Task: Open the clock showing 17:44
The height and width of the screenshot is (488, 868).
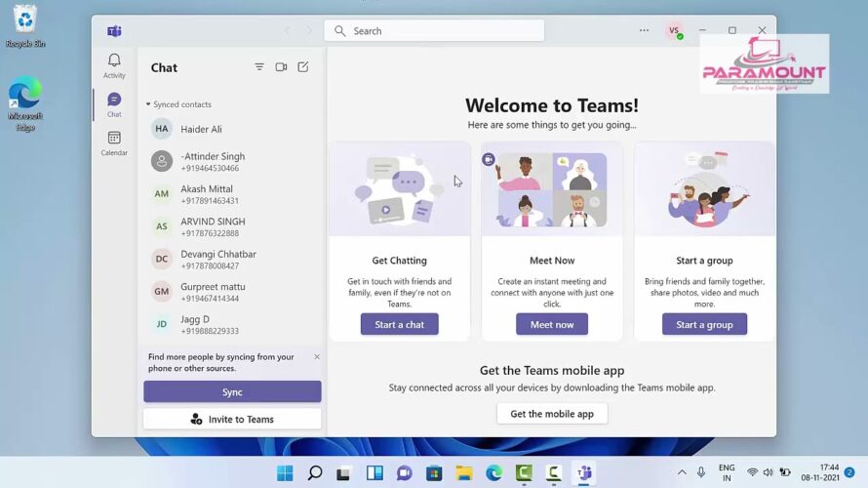Action: (x=820, y=472)
